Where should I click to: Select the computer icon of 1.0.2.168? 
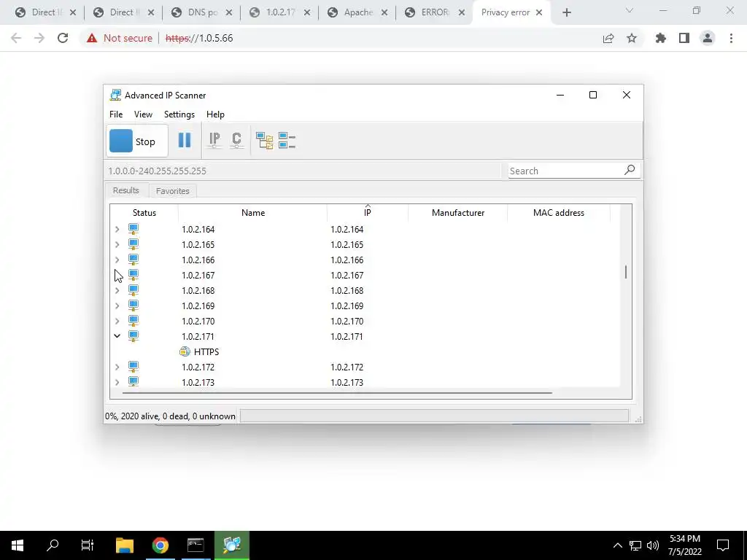[133, 290]
